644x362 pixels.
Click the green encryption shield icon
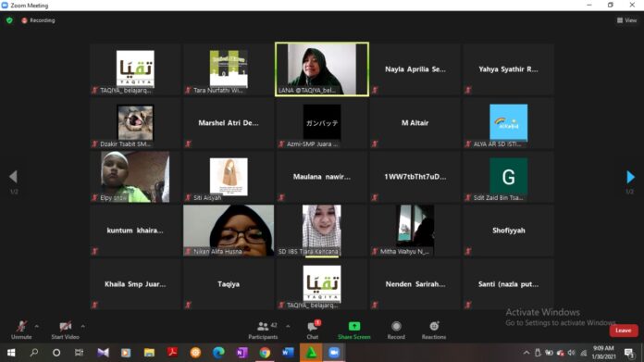[x=9, y=20]
